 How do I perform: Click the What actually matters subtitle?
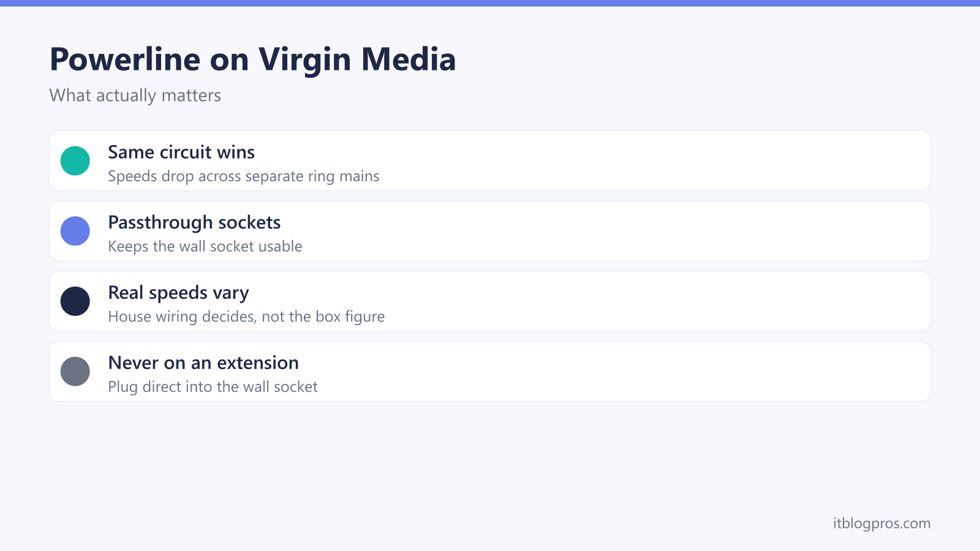pos(135,96)
